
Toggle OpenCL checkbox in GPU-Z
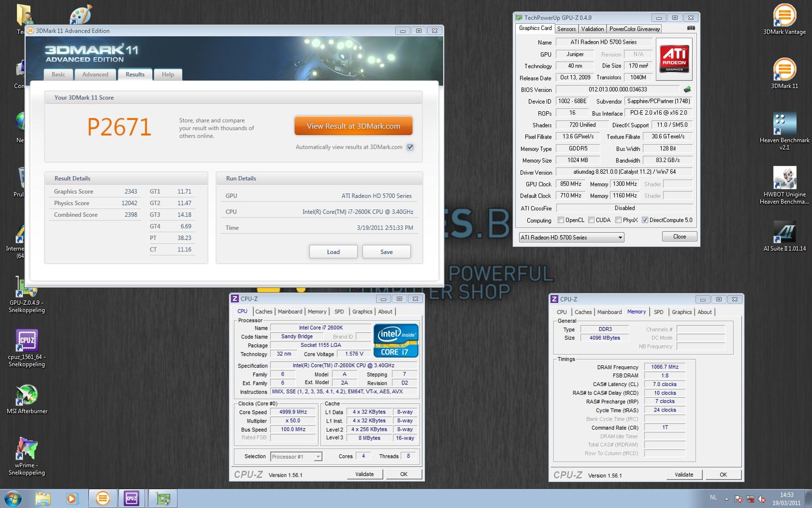pyautogui.click(x=561, y=220)
